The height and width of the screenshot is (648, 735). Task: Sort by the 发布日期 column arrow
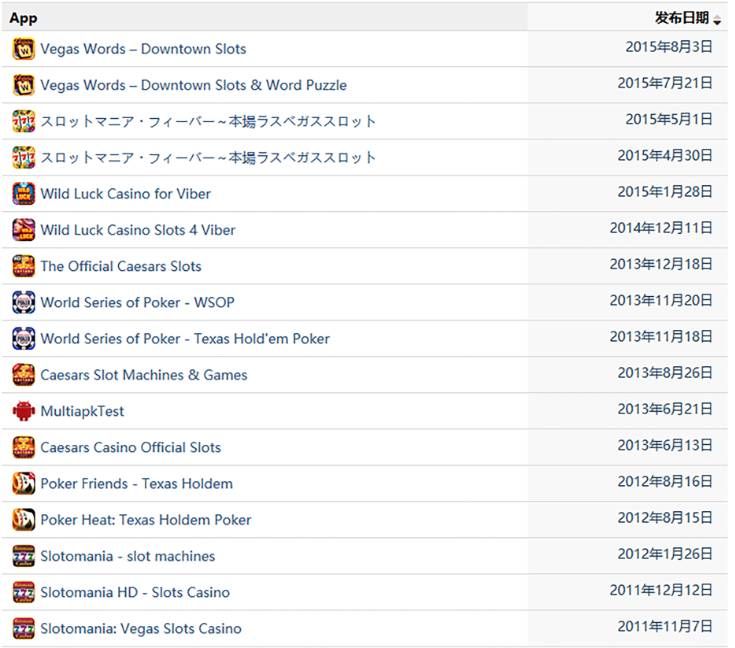[x=717, y=20]
